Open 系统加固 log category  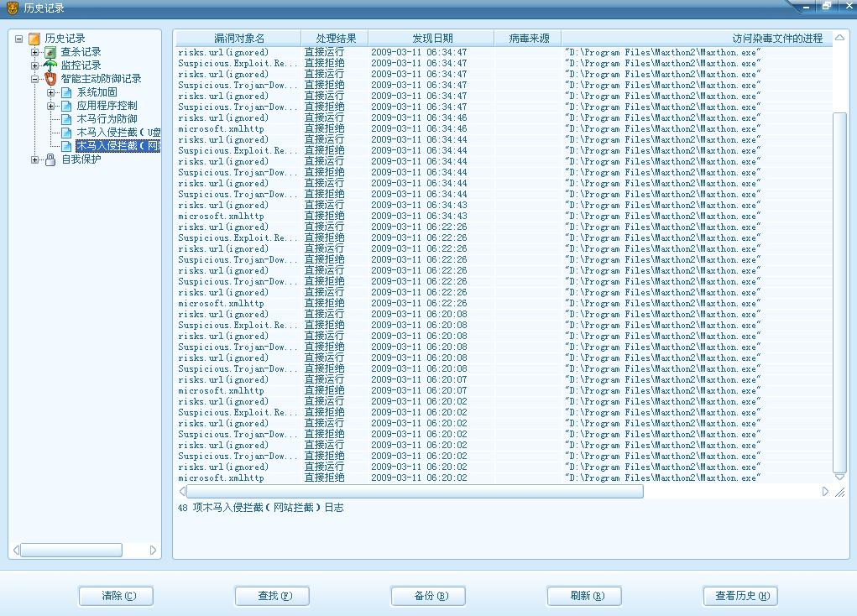(97, 92)
